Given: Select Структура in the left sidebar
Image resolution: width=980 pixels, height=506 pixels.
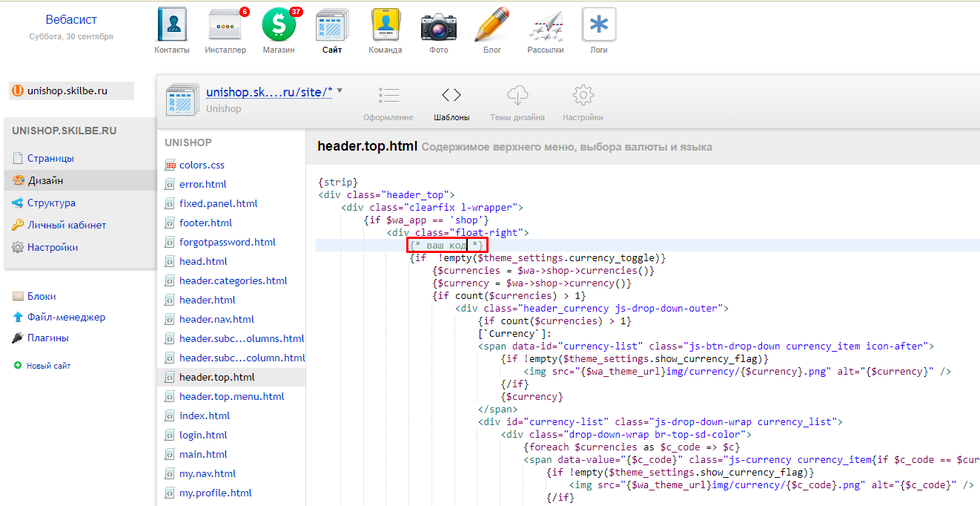Looking at the screenshot, I should click(x=51, y=203).
